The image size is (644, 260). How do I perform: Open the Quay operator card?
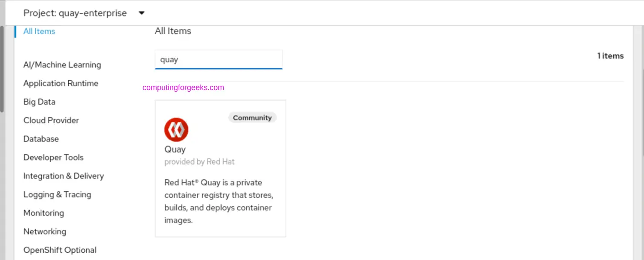coord(220,168)
